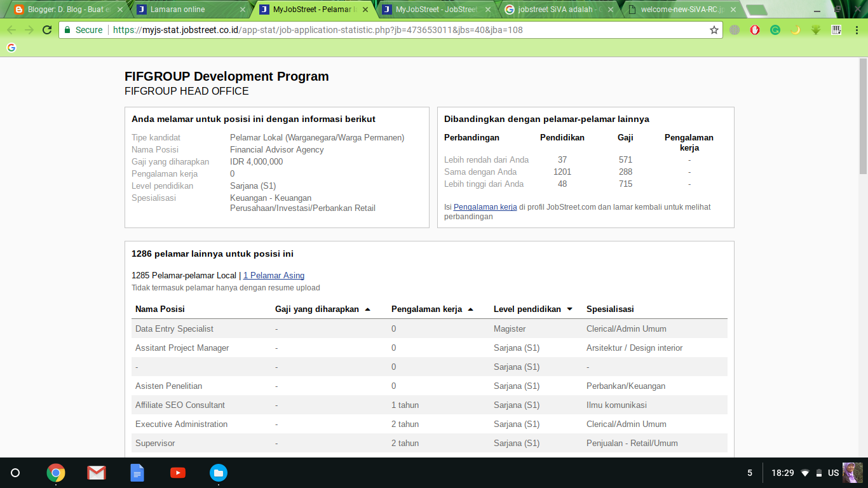The image size is (868, 488).
Task: Open Google Docs from the shelf
Action: (x=137, y=473)
